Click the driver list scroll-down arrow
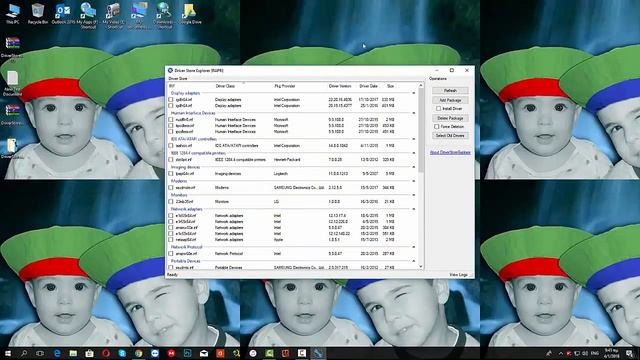Viewport: 640px width, 360px height. pyautogui.click(x=421, y=267)
